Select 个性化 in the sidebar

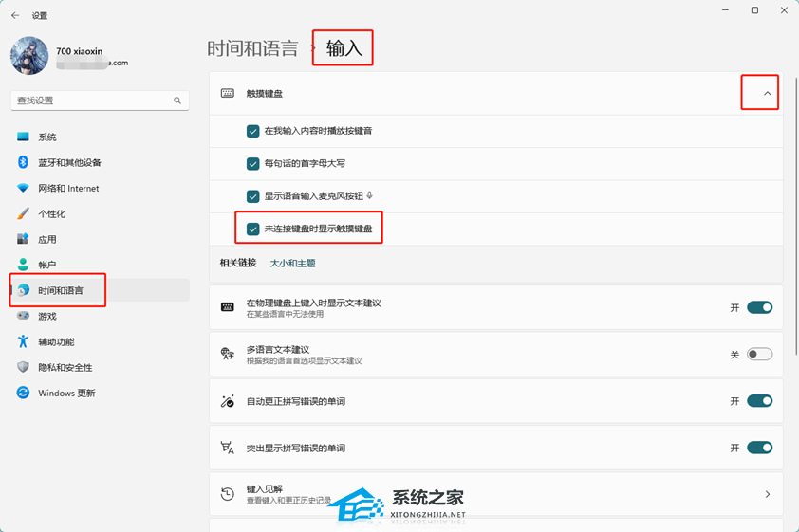click(x=100, y=213)
